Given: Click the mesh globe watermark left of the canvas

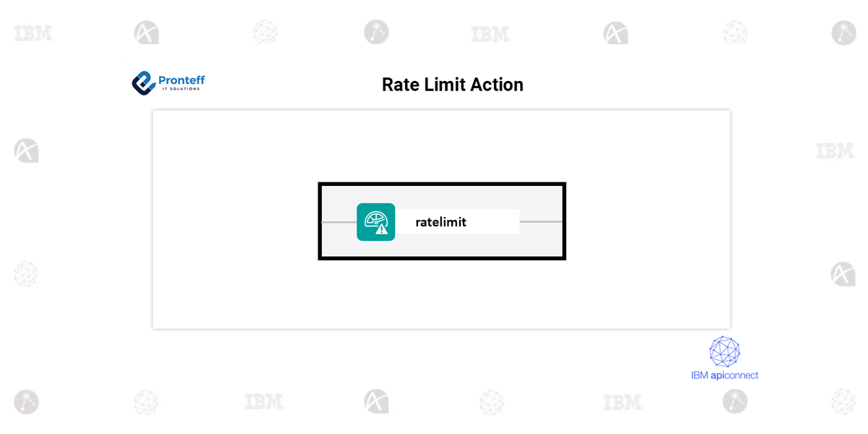Looking at the screenshot, I should (26, 274).
